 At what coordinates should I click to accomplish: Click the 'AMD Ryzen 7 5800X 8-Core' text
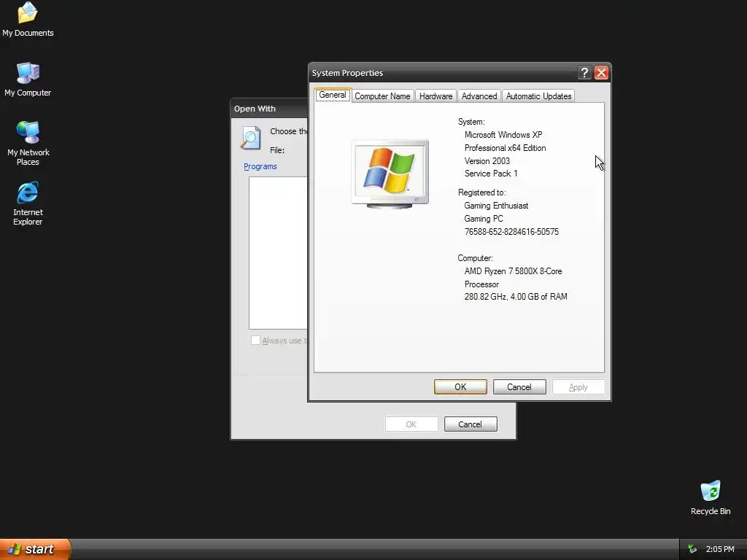click(513, 271)
